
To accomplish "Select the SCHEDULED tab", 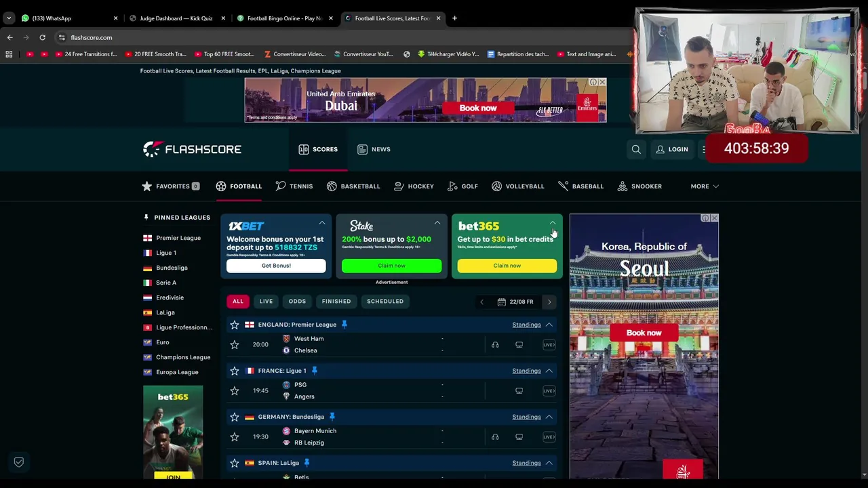I will click(385, 301).
